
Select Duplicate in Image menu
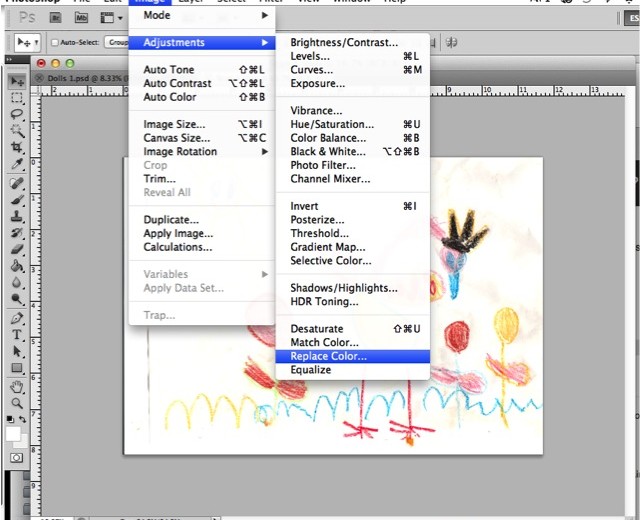[202, 220]
